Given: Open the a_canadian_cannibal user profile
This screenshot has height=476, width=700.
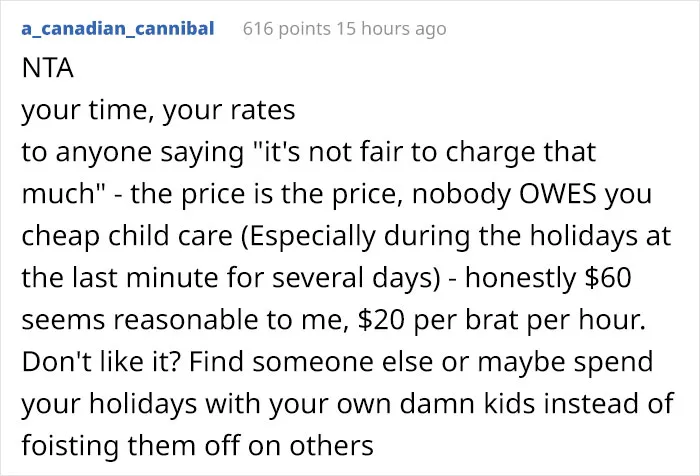Looking at the screenshot, I should (118, 29).
